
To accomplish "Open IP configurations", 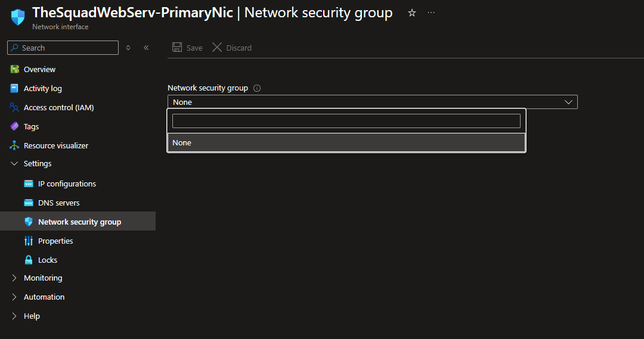I will 67,184.
